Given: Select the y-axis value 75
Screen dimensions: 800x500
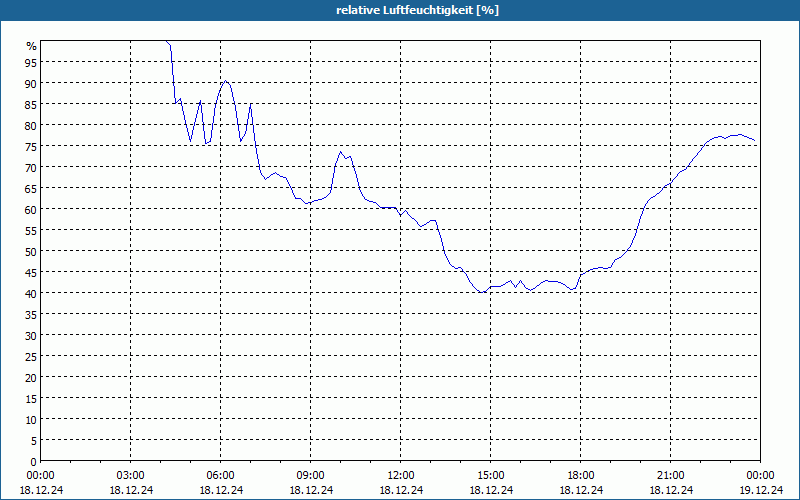Looking at the screenshot, I should [31, 146].
